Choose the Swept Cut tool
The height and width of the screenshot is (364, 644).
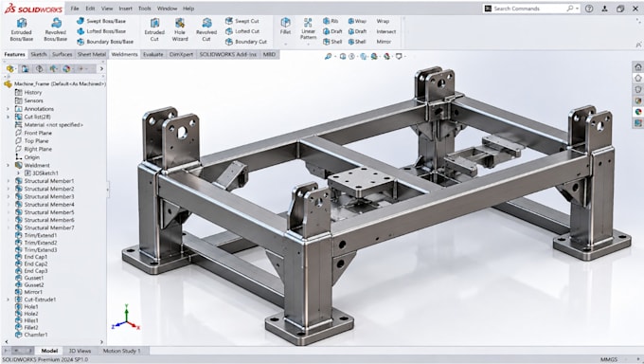tap(242, 21)
